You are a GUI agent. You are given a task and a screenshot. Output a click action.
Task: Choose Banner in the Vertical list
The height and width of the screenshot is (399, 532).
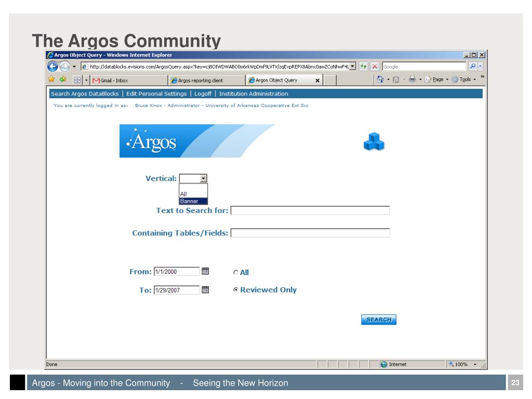point(193,201)
